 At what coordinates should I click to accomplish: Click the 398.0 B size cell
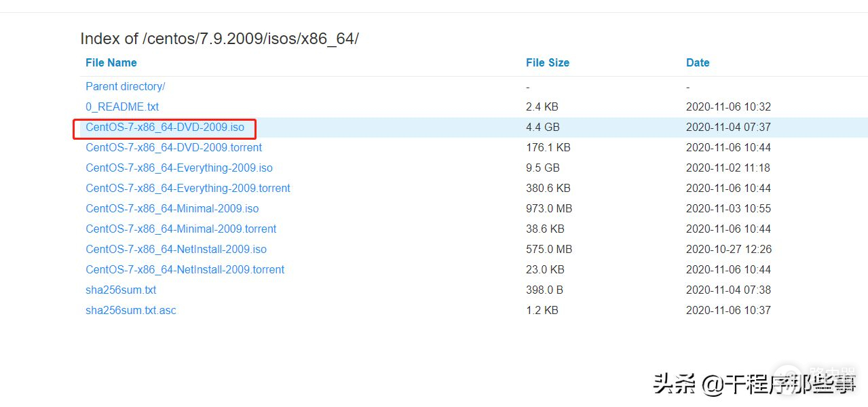544,290
